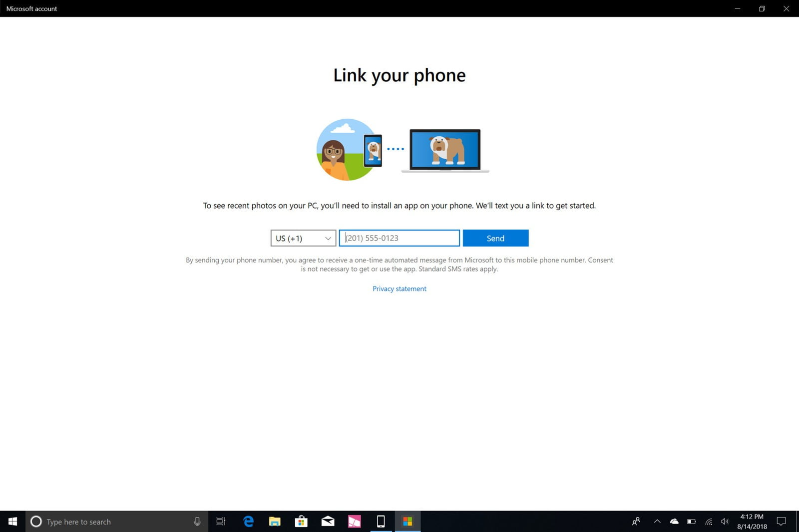Expand the hidden system tray icons chevron

tap(657, 522)
